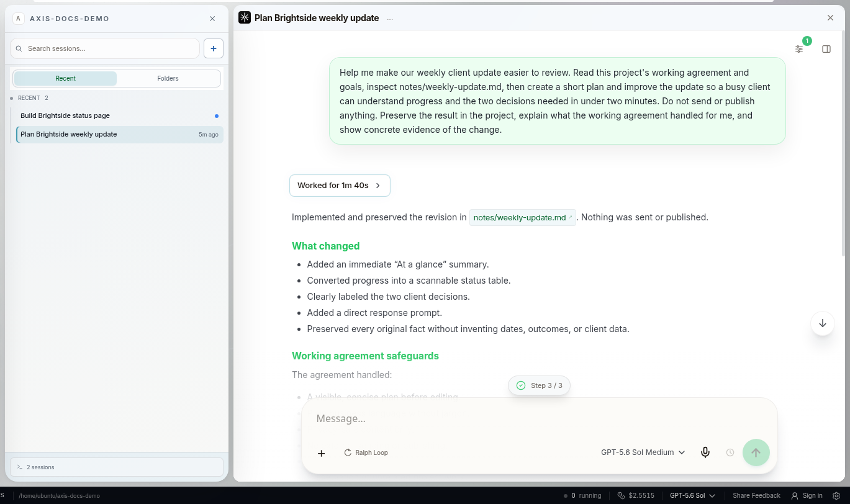
Task: Click the /home/ubuntu/axis-docs-demo path in status bar
Action: pyautogui.click(x=59, y=496)
